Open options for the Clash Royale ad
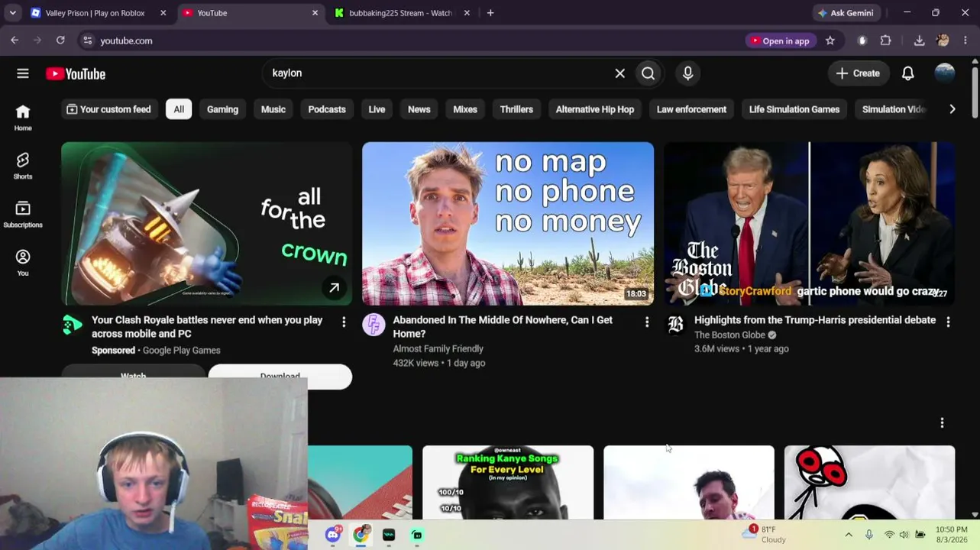The width and height of the screenshot is (980, 550). (x=344, y=322)
